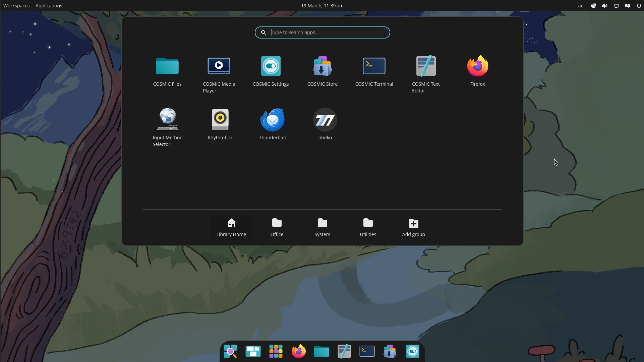Click the volume icon in the panel
644x362 pixels.
click(x=604, y=5)
